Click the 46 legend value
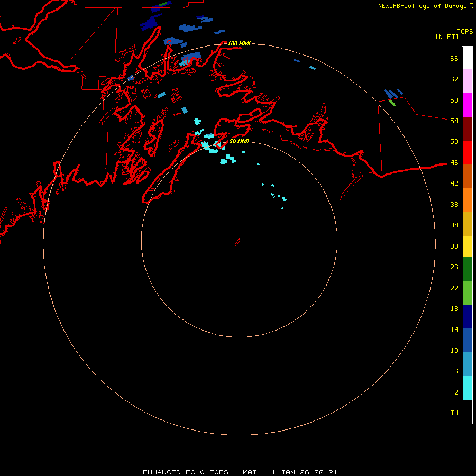The width and height of the screenshot is (476, 476). (x=454, y=163)
